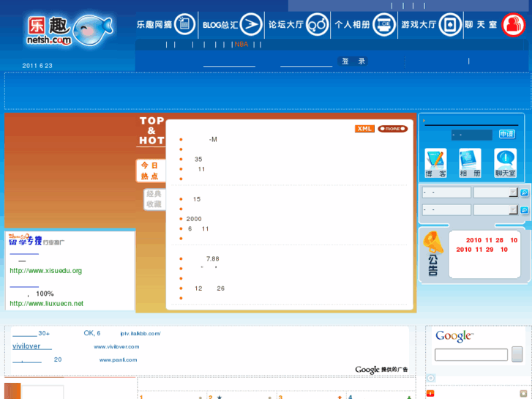Open the http://www.xisuedu.org link
532x399 pixels.
point(46,271)
